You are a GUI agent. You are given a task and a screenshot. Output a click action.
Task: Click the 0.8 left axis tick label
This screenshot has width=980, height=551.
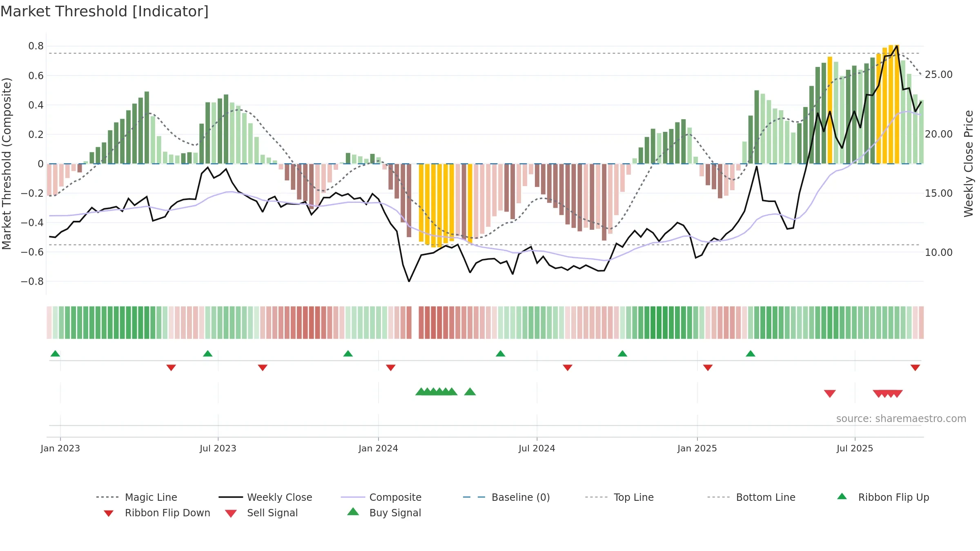pos(36,46)
